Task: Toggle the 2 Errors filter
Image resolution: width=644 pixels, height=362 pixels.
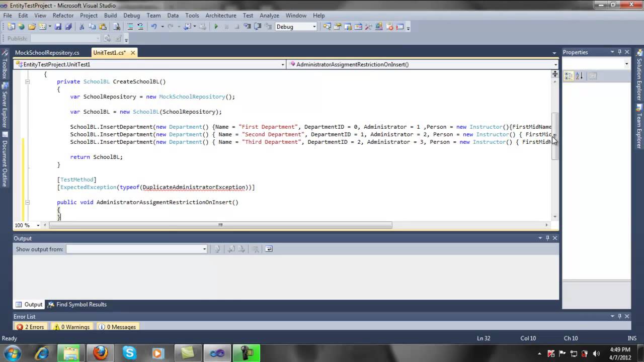Action: [30, 327]
